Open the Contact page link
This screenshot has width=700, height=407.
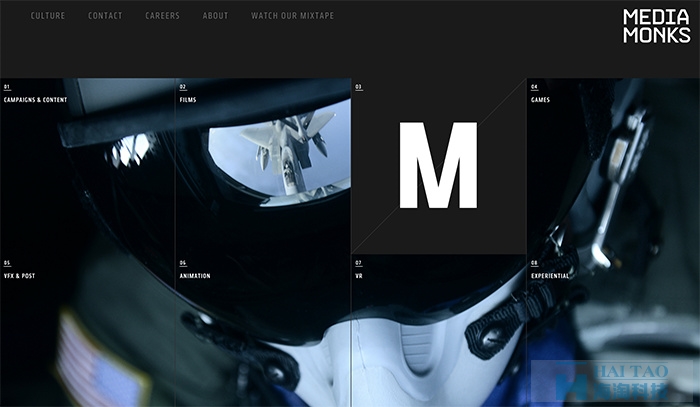pyautogui.click(x=105, y=16)
